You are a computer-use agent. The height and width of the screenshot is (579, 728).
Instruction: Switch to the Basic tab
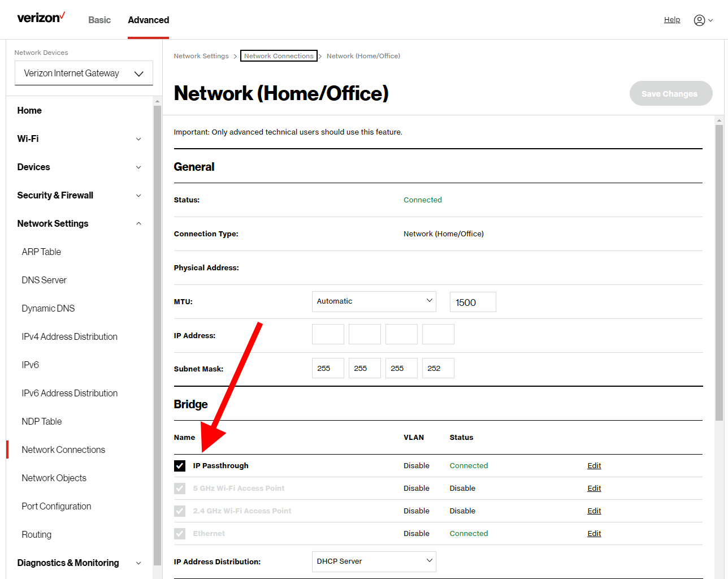(x=99, y=20)
